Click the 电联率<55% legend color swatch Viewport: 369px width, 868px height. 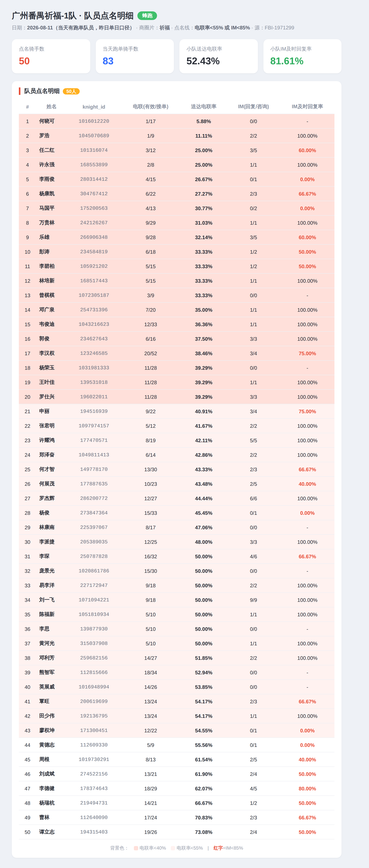(x=173, y=848)
